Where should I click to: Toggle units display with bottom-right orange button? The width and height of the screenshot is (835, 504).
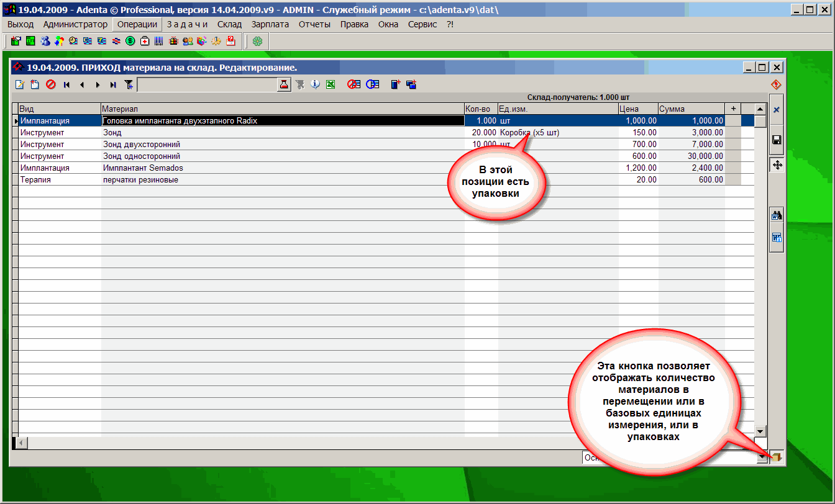tap(776, 457)
